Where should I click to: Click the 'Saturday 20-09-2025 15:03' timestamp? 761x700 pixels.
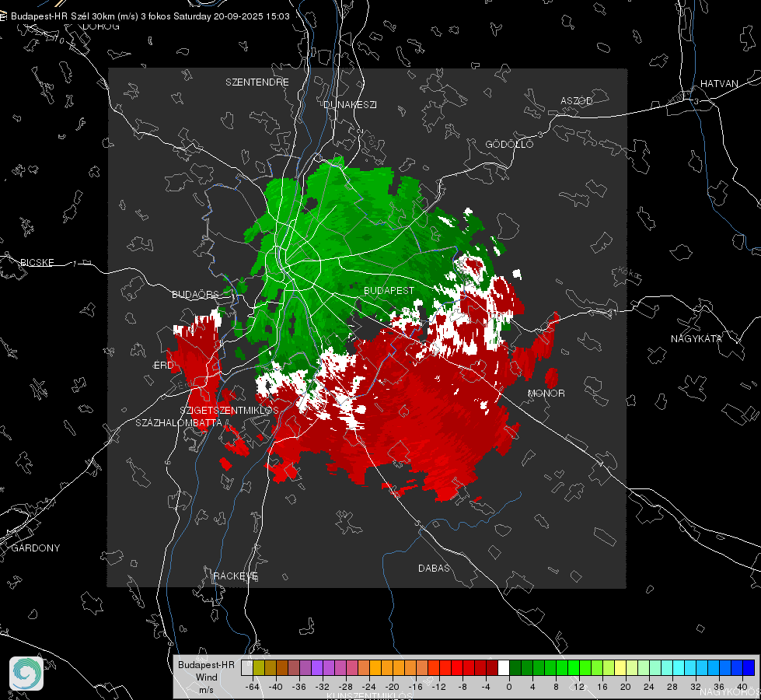232,16
